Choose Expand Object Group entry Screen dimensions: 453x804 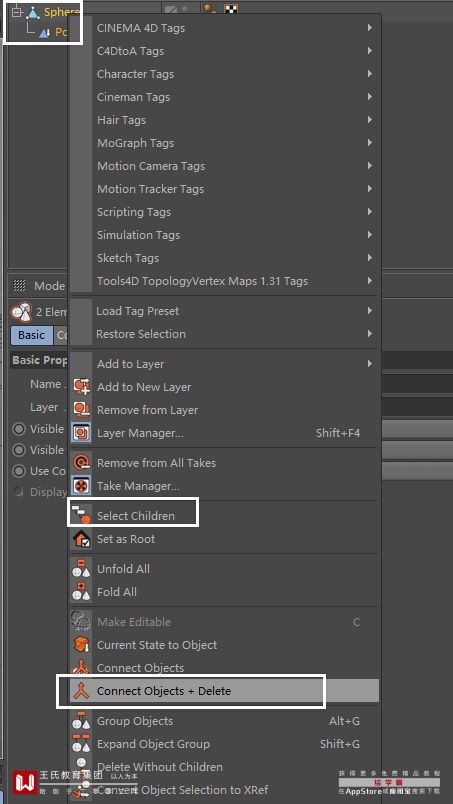pyautogui.click(x=225, y=743)
